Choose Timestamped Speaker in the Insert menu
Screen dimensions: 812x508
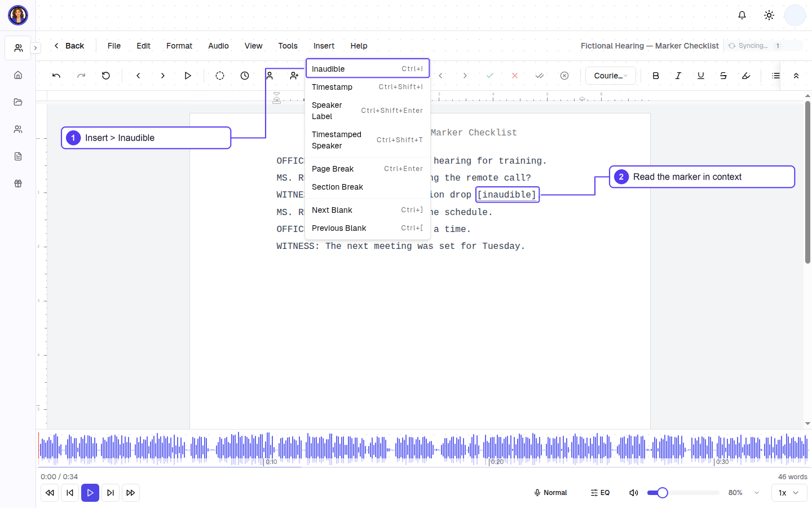[368, 140]
